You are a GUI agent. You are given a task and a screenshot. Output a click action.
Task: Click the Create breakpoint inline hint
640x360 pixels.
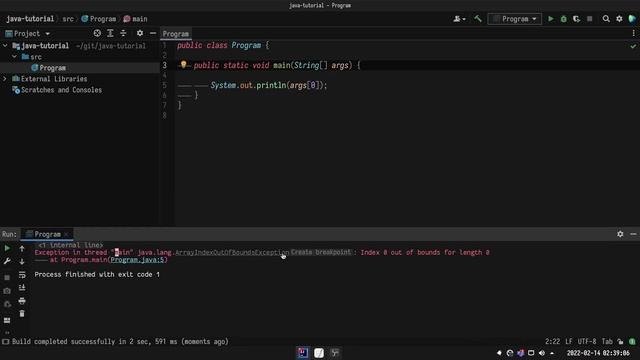tap(321, 252)
